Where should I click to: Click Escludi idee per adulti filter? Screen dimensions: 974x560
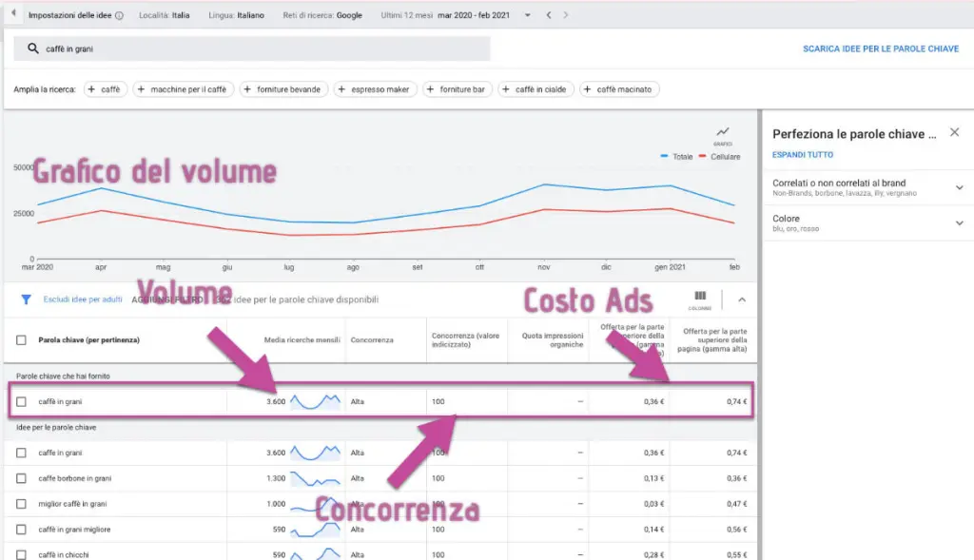(x=83, y=299)
